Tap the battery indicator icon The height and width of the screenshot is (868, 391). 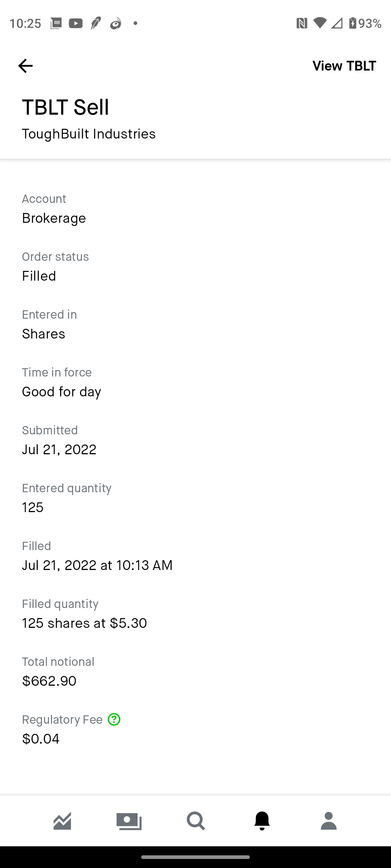(x=353, y=23)
